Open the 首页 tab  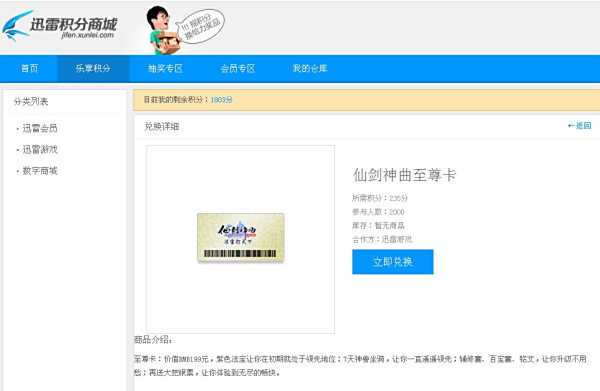pos(29,68)
